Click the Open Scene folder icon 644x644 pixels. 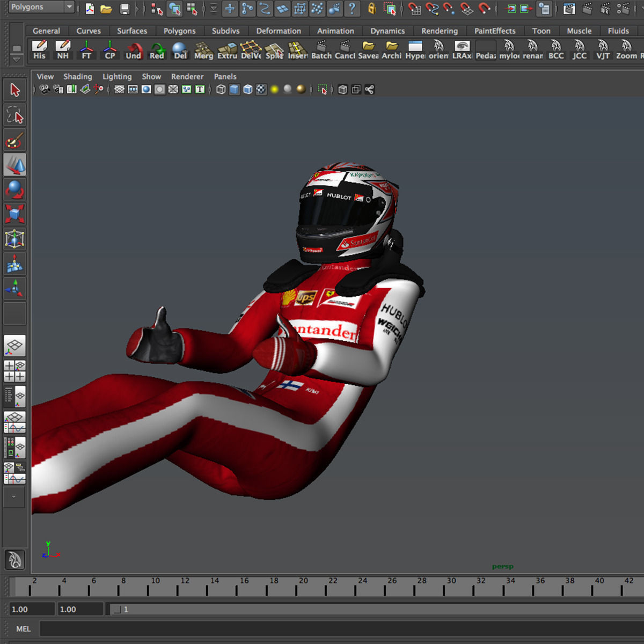pyautogui.click(x=106, y=8)
